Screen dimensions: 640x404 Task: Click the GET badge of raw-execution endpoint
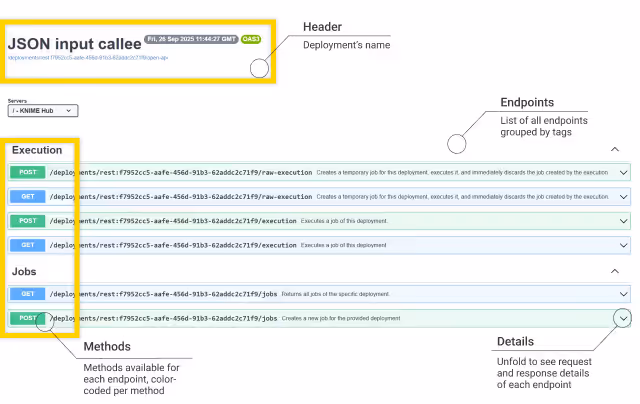point(27,197)
